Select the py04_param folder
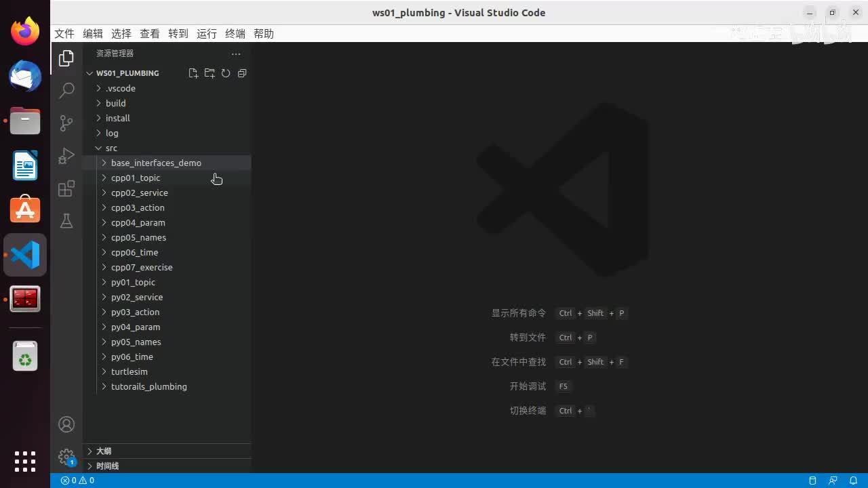 tap(167, 327)
